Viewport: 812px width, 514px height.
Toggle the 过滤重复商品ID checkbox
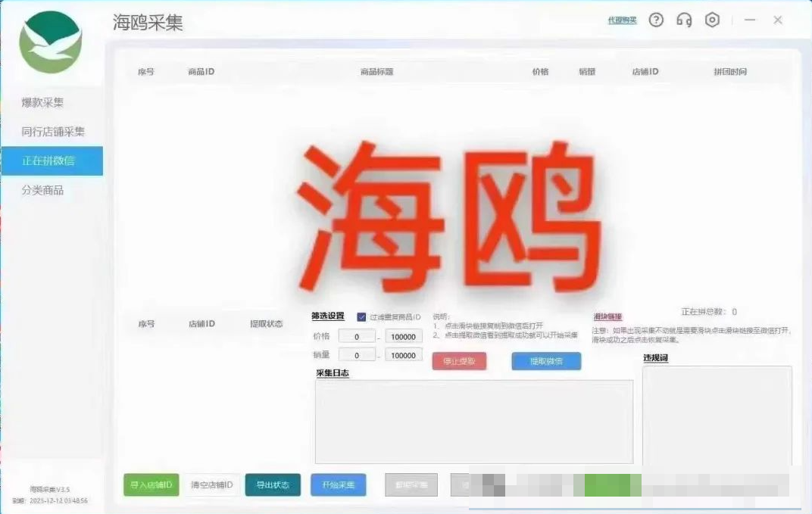click(361, 316)
